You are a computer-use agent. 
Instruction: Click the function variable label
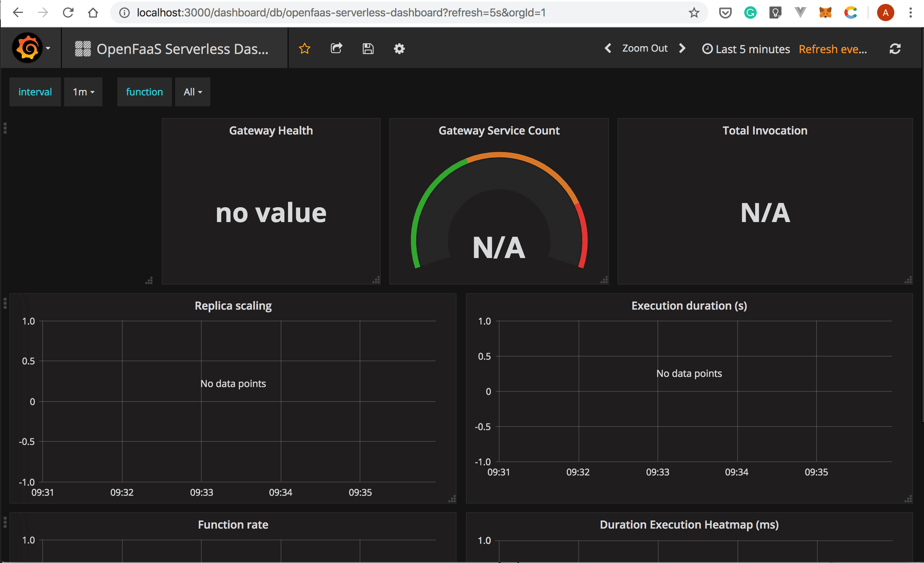tap(145, 92)
